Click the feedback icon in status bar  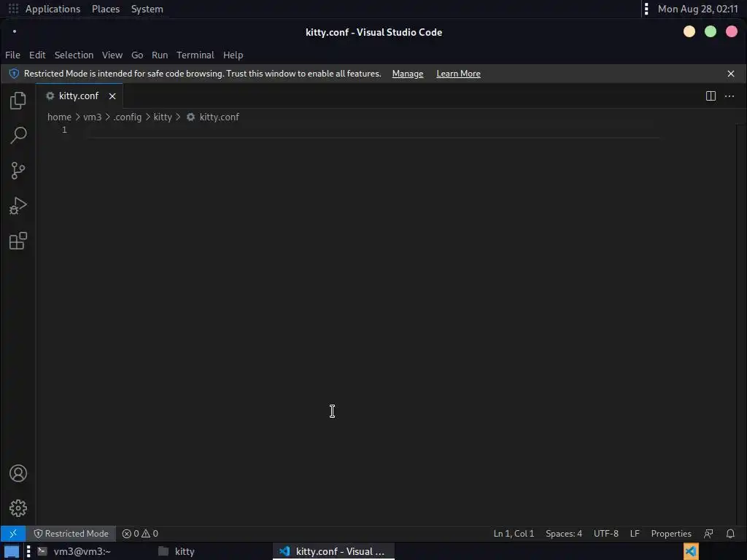click(709, 534)
